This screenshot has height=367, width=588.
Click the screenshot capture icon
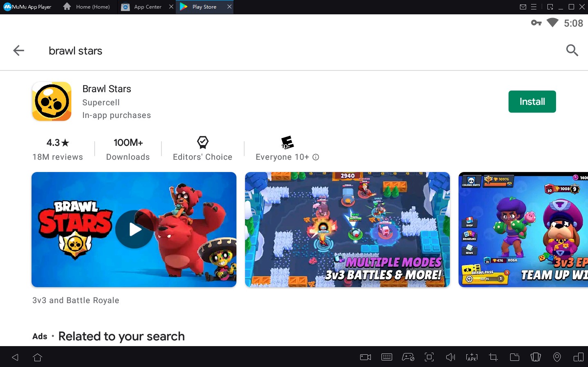point(429,357)
